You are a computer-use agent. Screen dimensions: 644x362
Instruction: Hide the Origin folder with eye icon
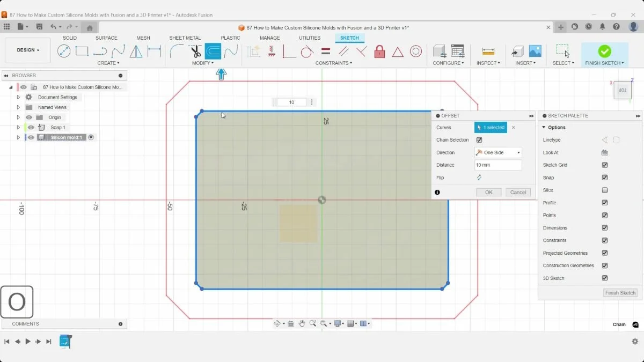29,117
